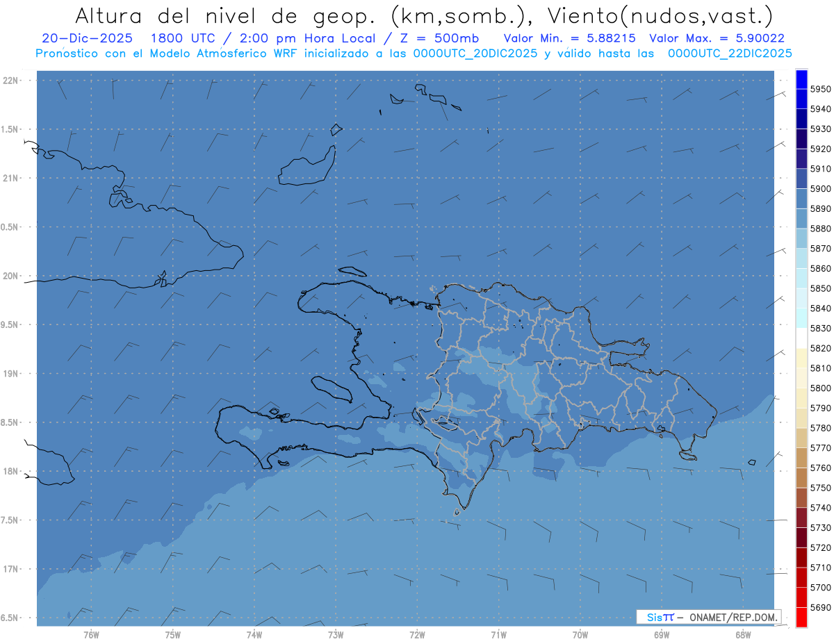Click the '75W' longitude label

click(173, 635)
